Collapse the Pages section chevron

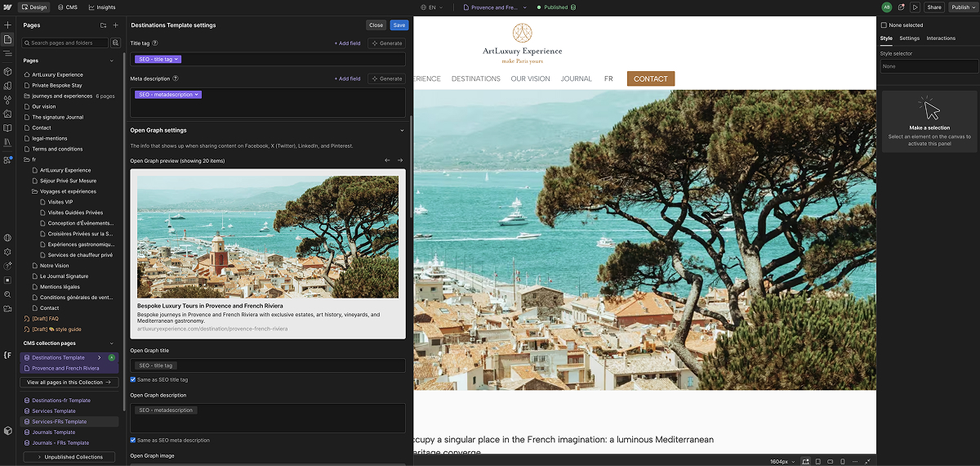[112, 60]
